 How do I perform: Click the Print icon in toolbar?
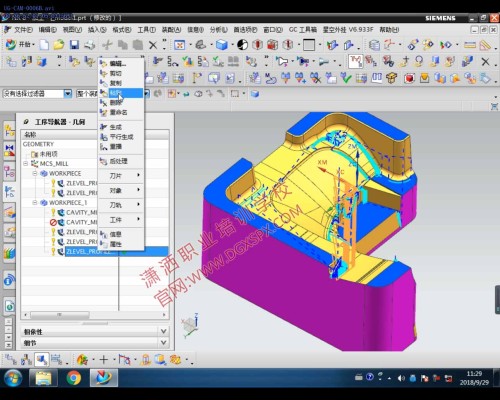(x=89, y=44)
